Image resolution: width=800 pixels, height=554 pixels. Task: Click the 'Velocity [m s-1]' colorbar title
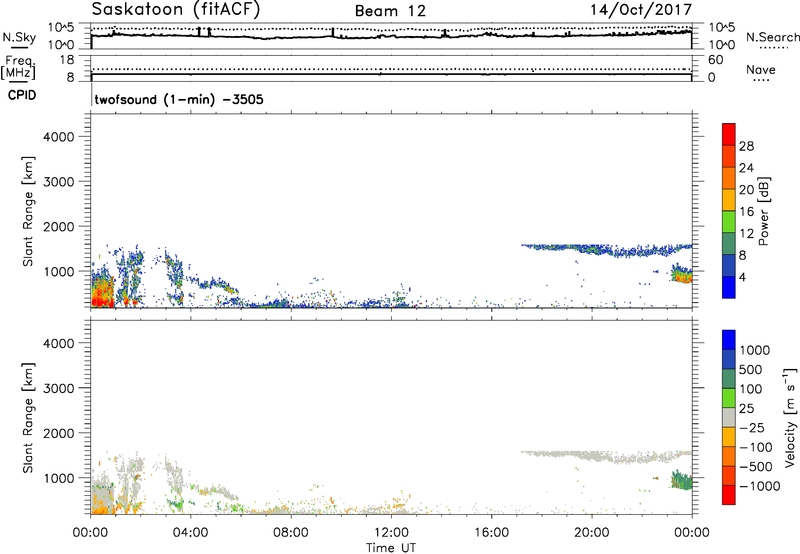tap(790, 417)
